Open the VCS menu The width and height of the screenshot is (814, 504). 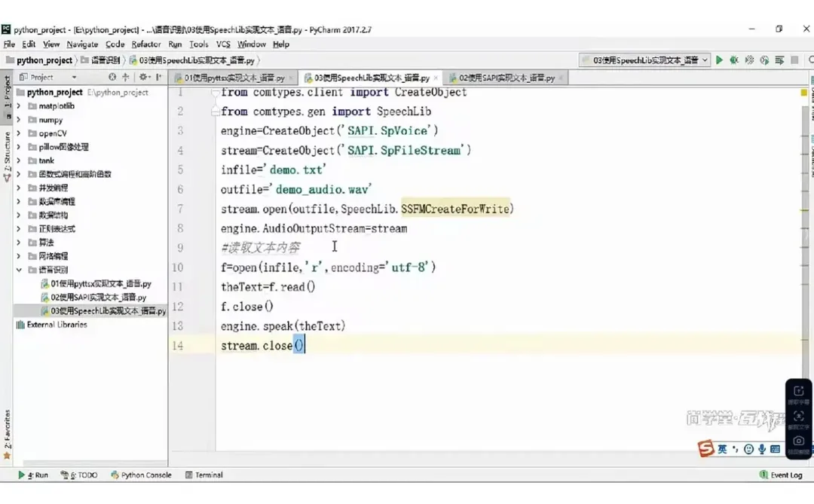click(225, 44)
